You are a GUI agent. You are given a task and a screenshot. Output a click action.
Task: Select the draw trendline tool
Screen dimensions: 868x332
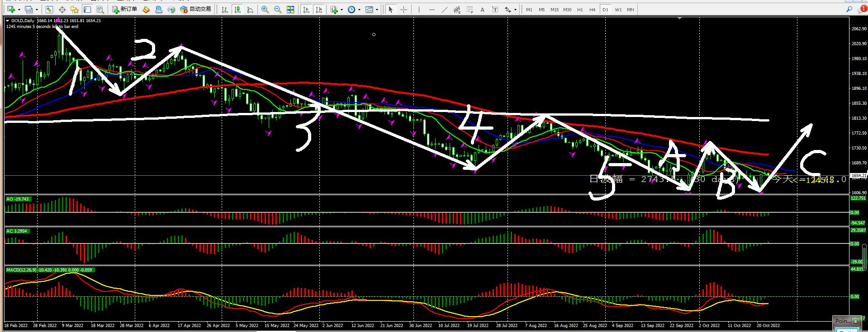tap(444, 9)
